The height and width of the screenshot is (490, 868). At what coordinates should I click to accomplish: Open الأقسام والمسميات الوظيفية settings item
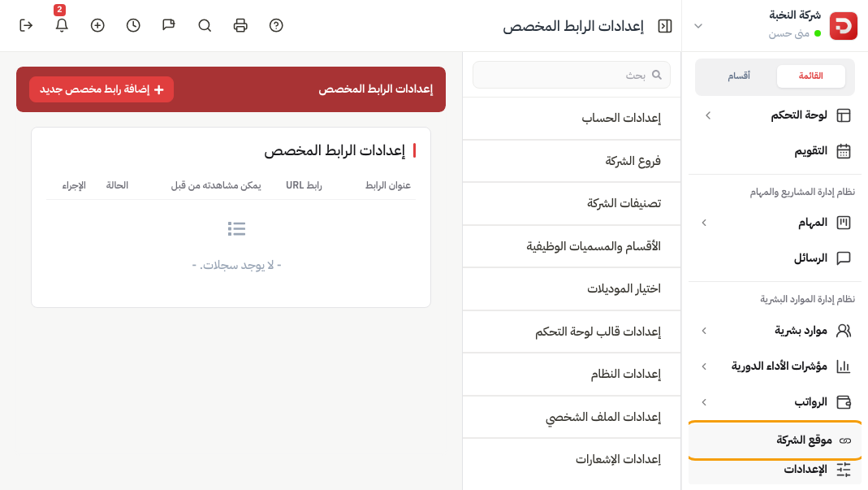572,246
